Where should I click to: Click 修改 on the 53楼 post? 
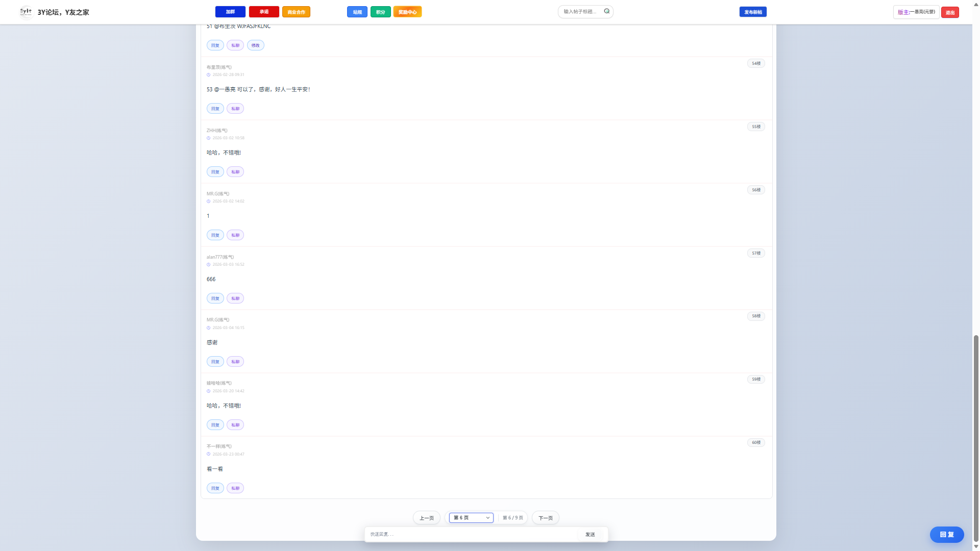(256, 45)
